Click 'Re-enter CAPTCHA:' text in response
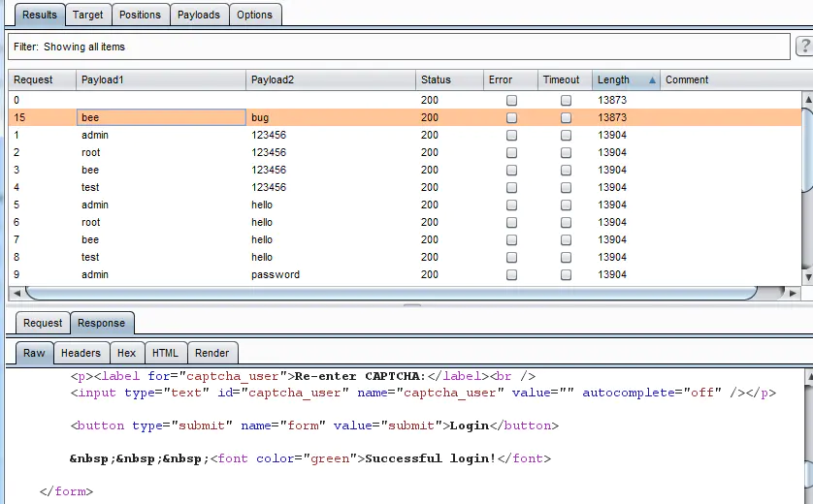The height and width of the screenshot is (504, 813). pos(360,376)
